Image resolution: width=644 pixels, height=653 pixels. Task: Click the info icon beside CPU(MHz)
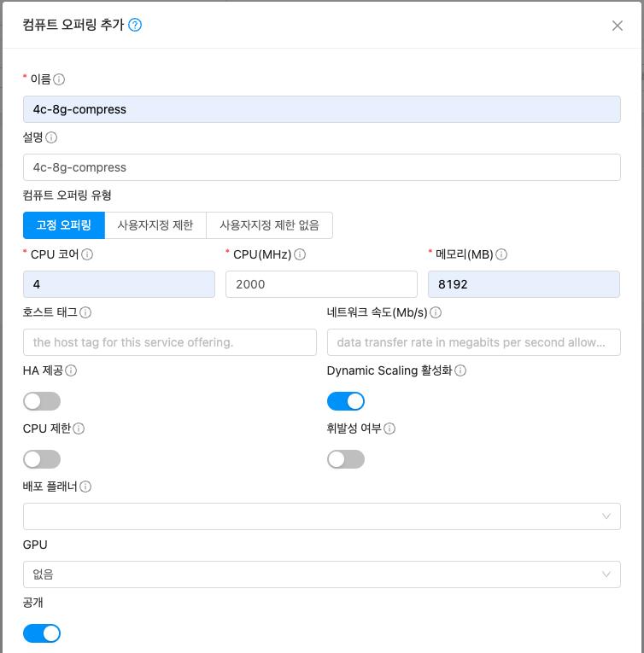click(301, 254)
